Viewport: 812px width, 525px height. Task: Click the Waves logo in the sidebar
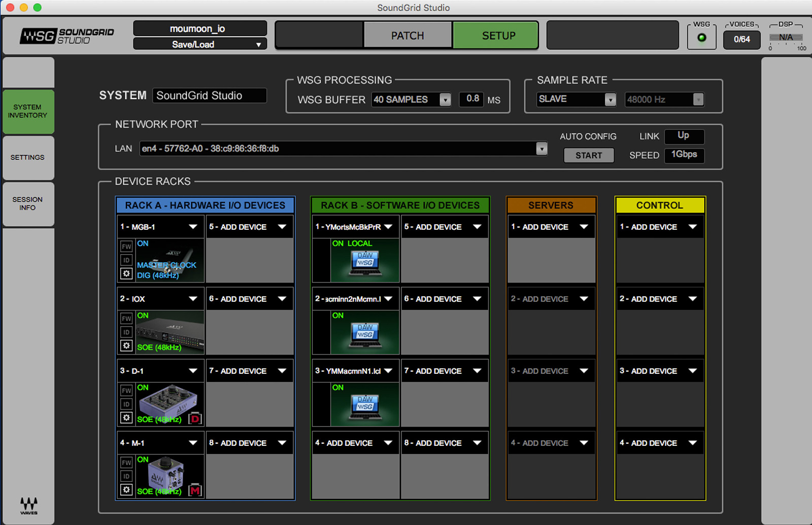coord(29,505)
